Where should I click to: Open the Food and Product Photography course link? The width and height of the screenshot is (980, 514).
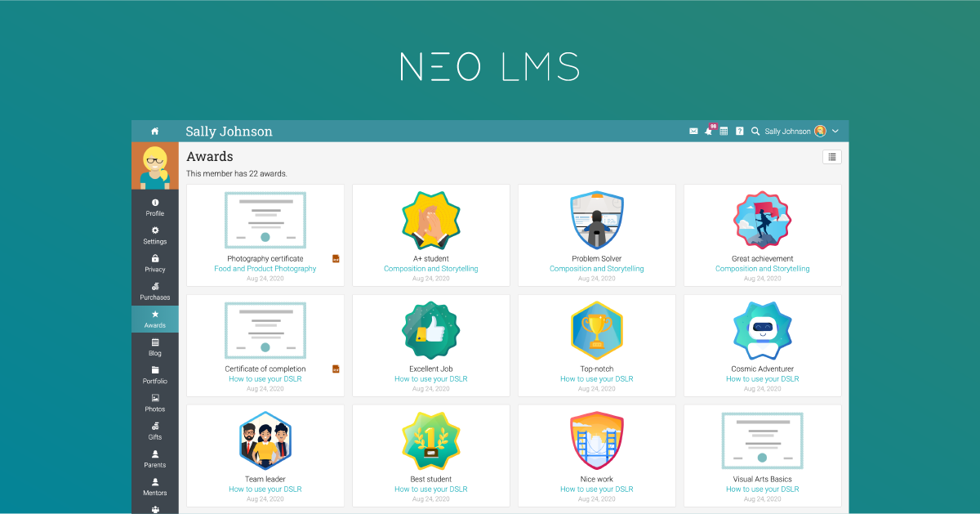click(265, 267)
